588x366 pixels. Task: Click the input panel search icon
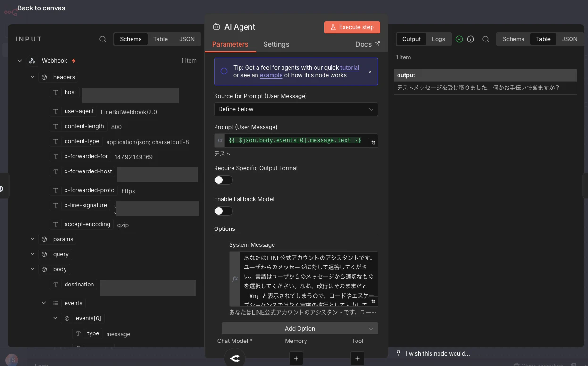click(x=103, y=39)
